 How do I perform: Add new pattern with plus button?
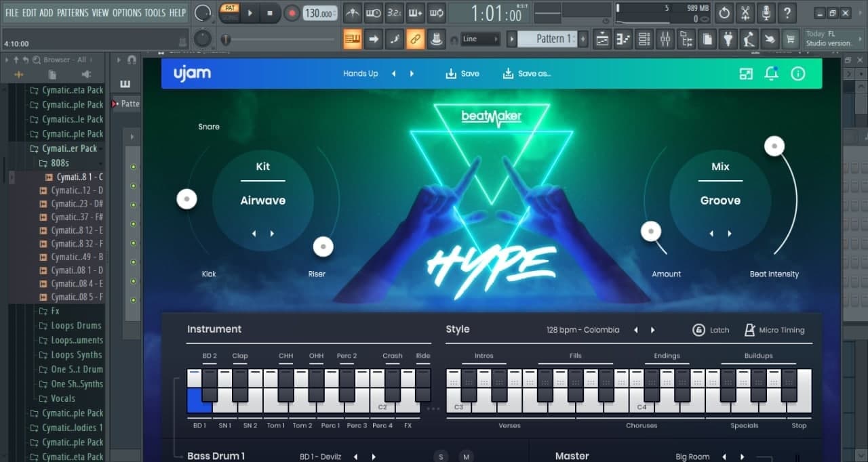[x=583, y=39]
